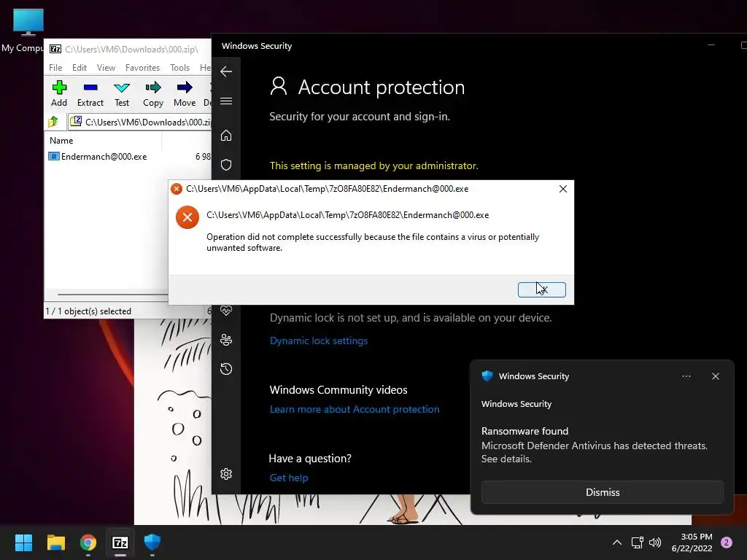The width and height of the screenshot is (747, 560).
Task: Open Virus & threat protection shield icon
Action: pyautogui.click(x=226, y=165)
